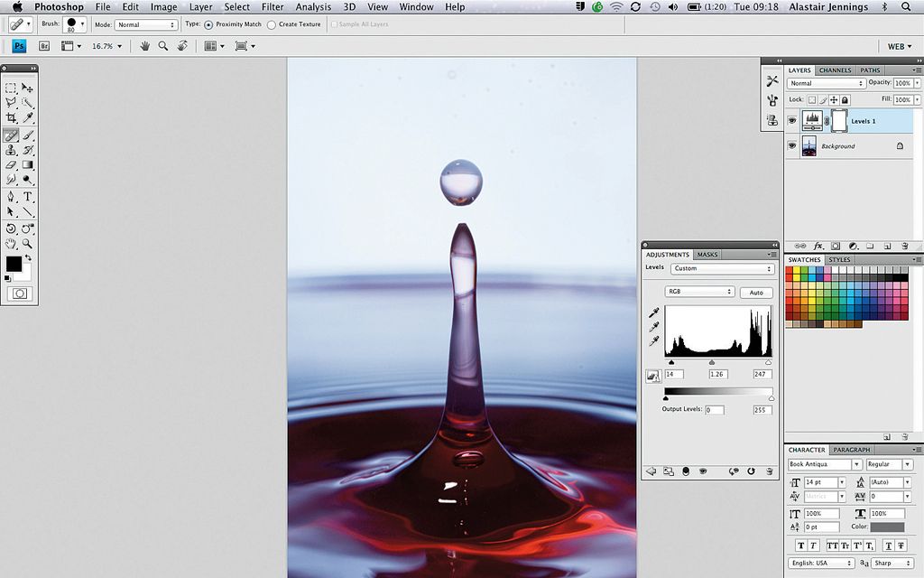Lock transparent pixels in the Layers panel
Viewport: 924px width, 578px height.
[812, 99]
